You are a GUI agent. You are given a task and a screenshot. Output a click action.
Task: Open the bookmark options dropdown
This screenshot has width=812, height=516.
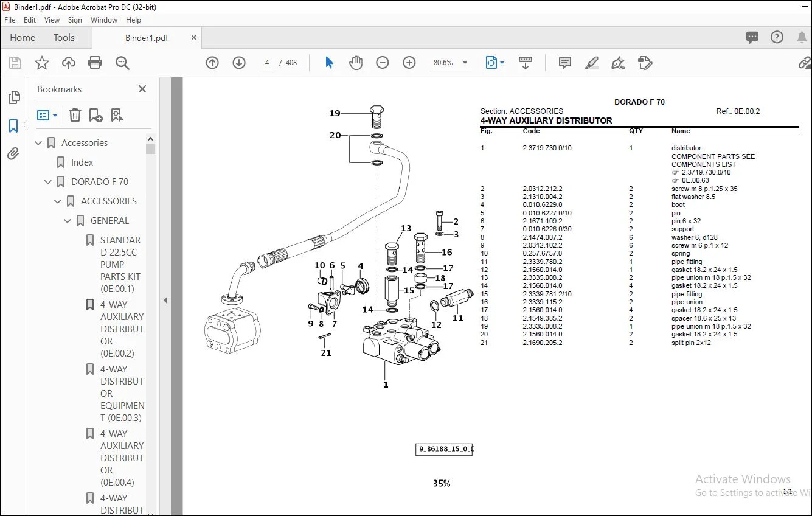47,115
